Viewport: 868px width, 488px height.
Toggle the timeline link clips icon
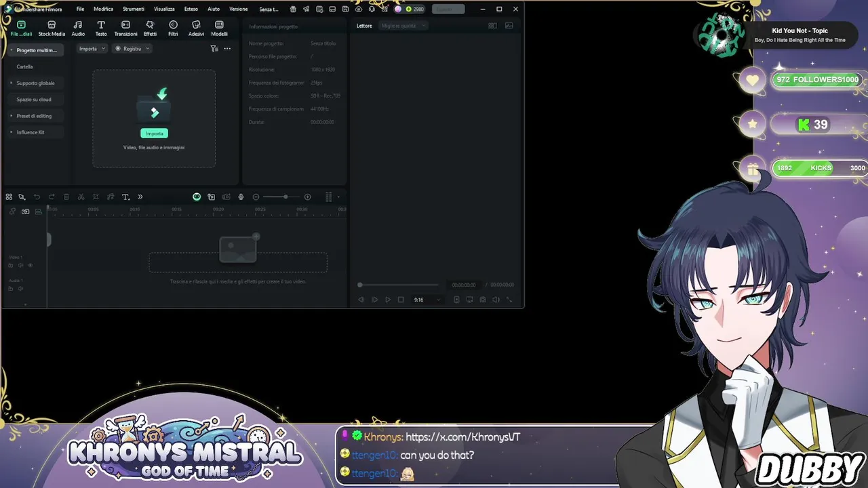click(x=25, y=211)
